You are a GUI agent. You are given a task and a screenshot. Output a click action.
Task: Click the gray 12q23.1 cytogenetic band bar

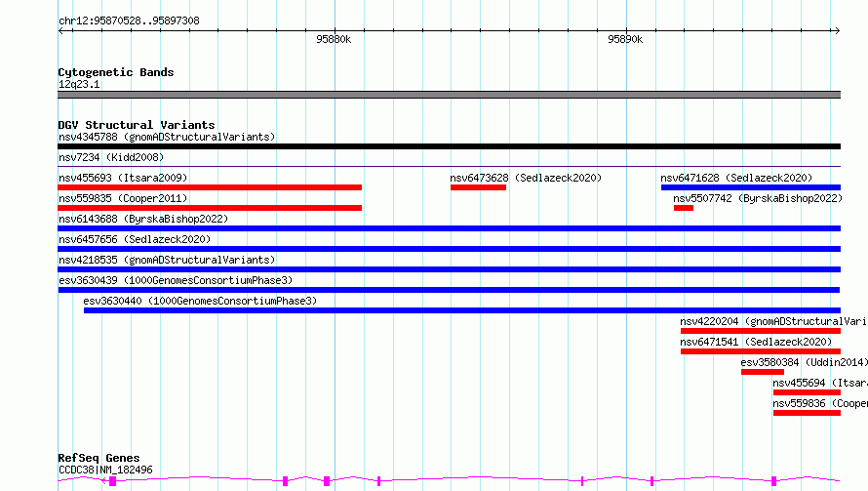[449, 95]
